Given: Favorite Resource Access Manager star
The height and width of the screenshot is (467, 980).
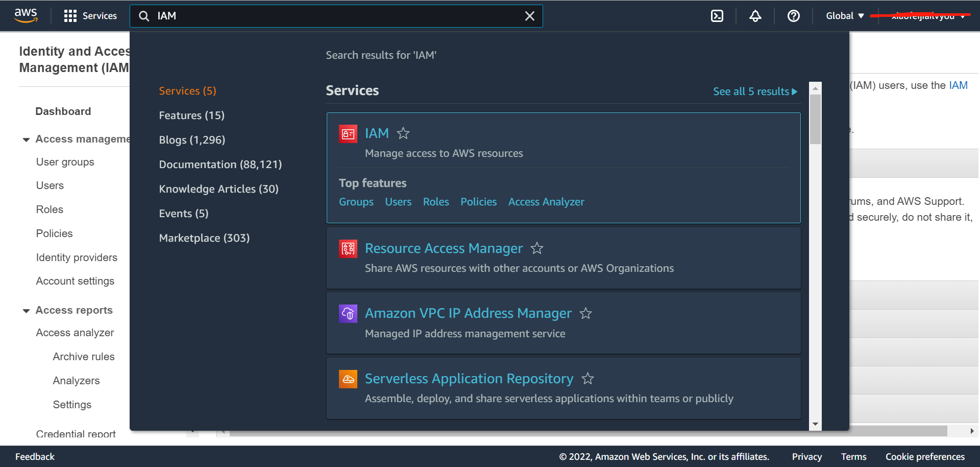Looking at the screenshot, I should coord(537,248).
